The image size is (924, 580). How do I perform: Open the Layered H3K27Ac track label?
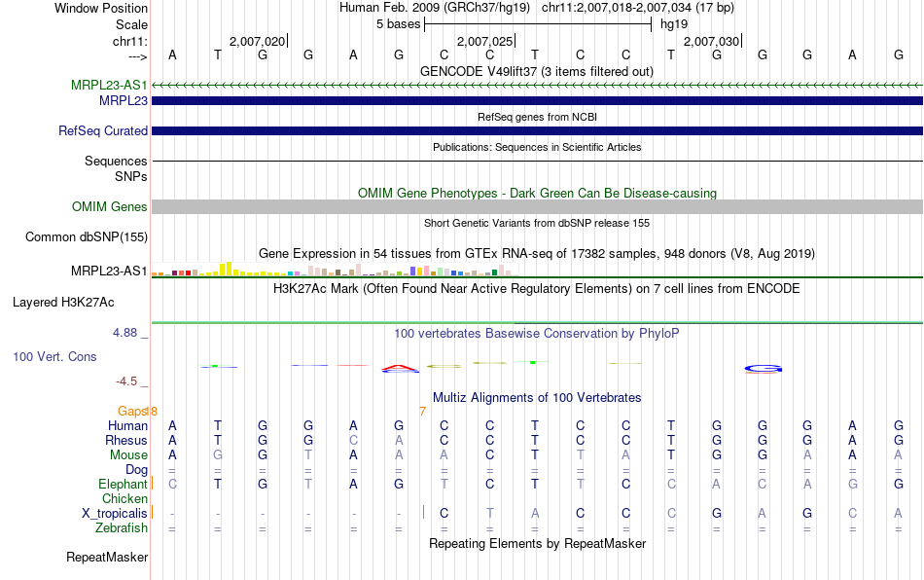pos(63,303)
